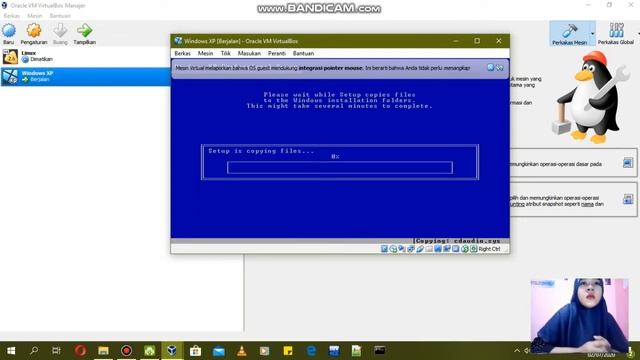Click the 'Copying: cdaudio.sys' status text

pyautogui.click(x=457, y=241)
